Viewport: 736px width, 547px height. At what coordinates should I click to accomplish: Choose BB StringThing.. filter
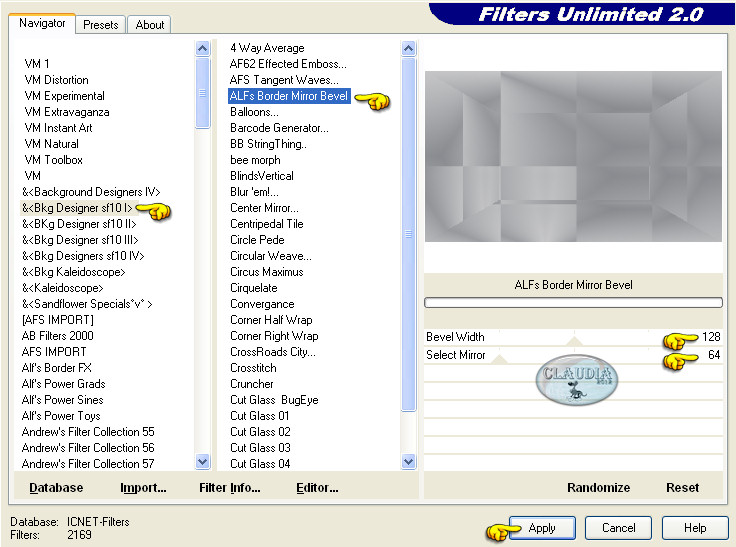pos(268,144)
